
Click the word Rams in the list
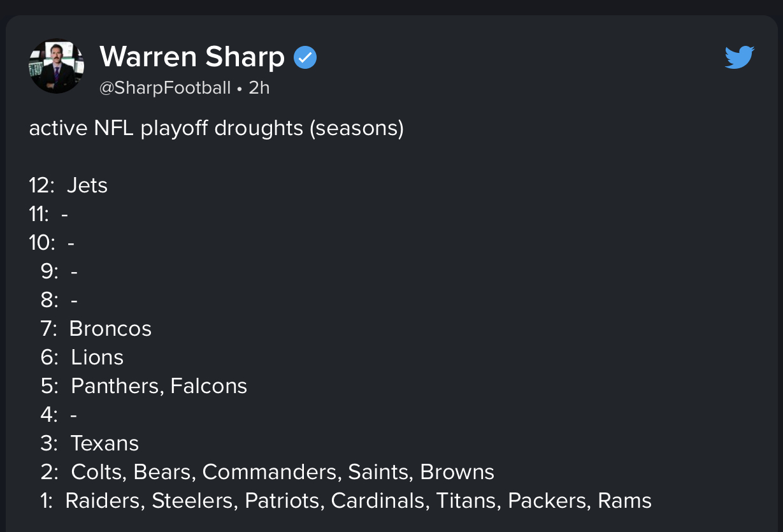point(624,501)
